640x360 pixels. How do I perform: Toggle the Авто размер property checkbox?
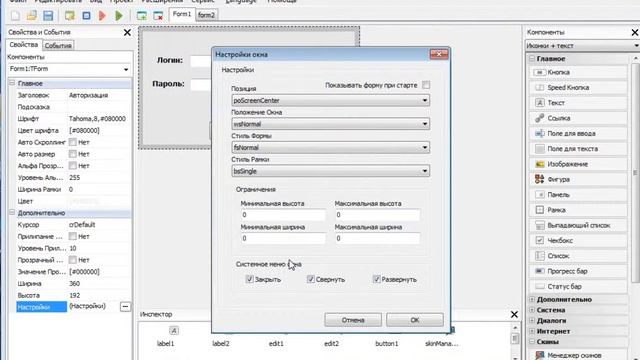[73, 154]
